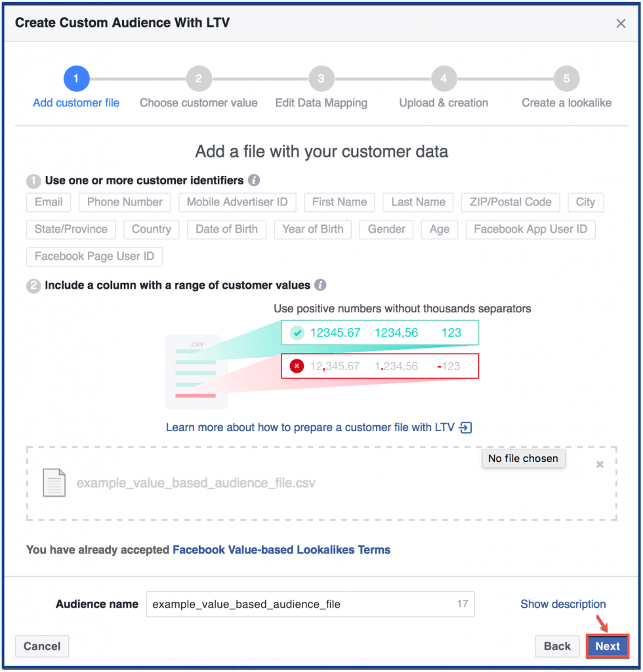Click the invalid value 12,345.67
Image resolution: width=643 pixels, height=672 pixels.
coord(335,366)
